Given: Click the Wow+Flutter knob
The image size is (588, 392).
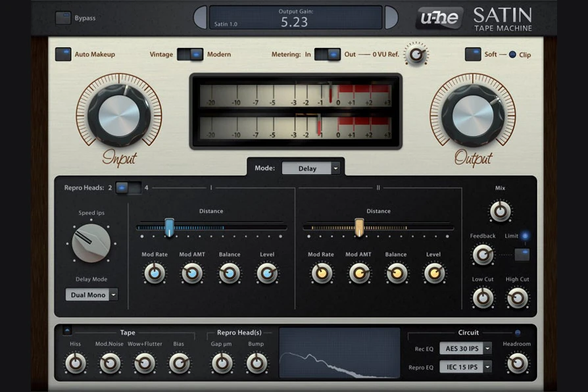Looking at the screenshot, I should (x=145, y=363).
